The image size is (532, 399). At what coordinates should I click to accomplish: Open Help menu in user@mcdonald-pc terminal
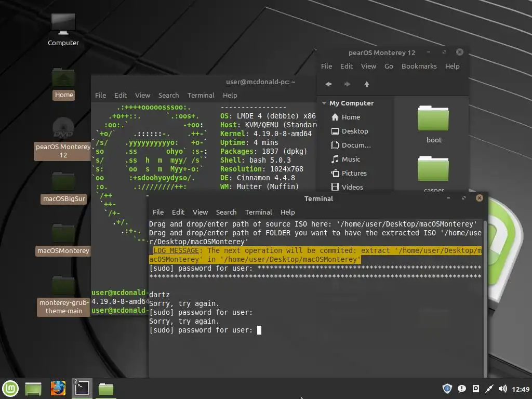tap(230, 96)
